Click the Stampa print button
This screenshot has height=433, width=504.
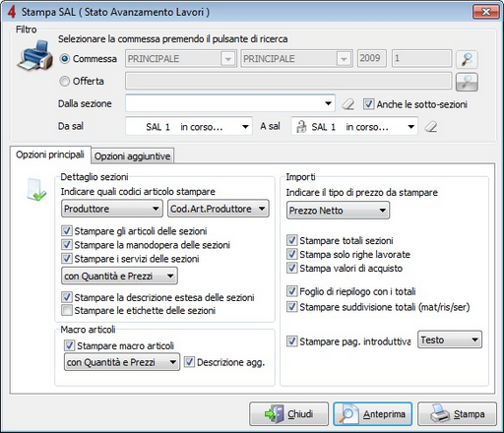click(457, 414)
